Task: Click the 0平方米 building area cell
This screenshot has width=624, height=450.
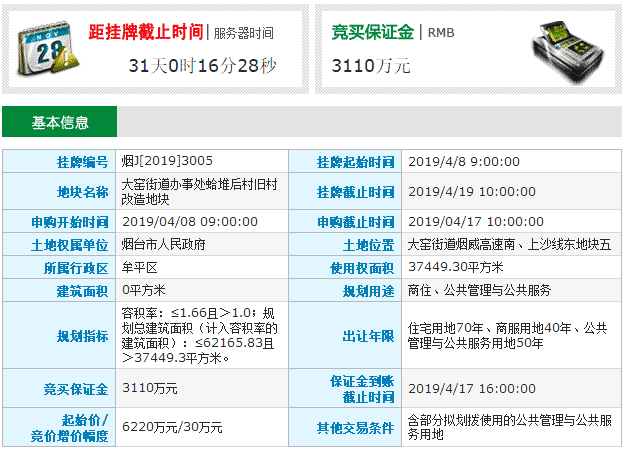Action: (202, 290)
